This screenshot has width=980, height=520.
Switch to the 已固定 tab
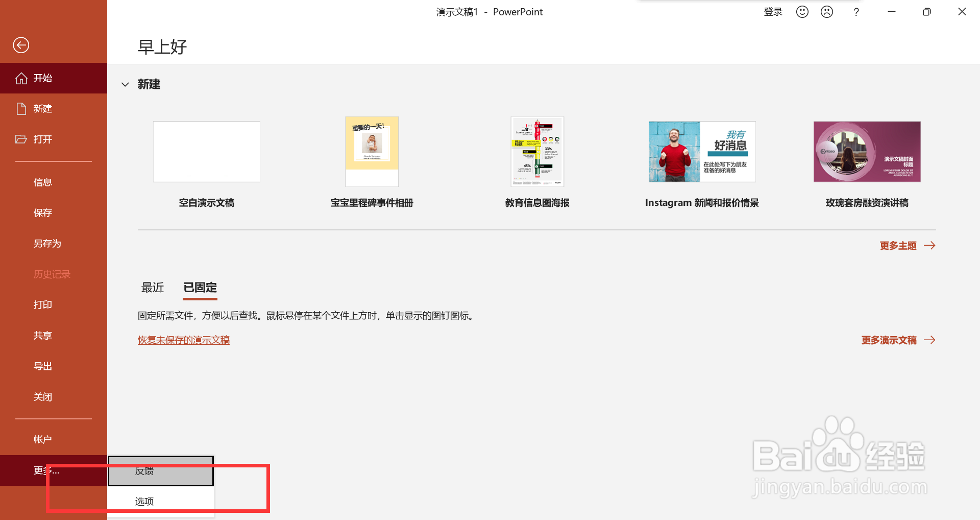(200, 288)
